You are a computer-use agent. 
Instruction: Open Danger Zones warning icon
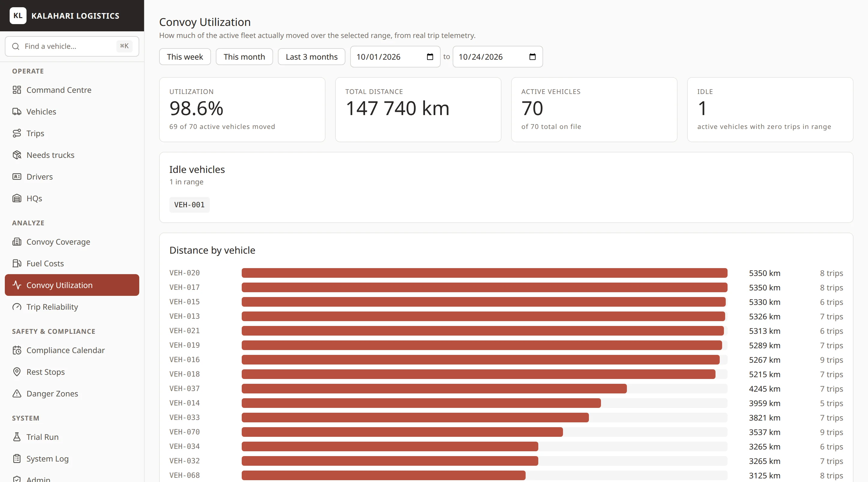(17, 394)
